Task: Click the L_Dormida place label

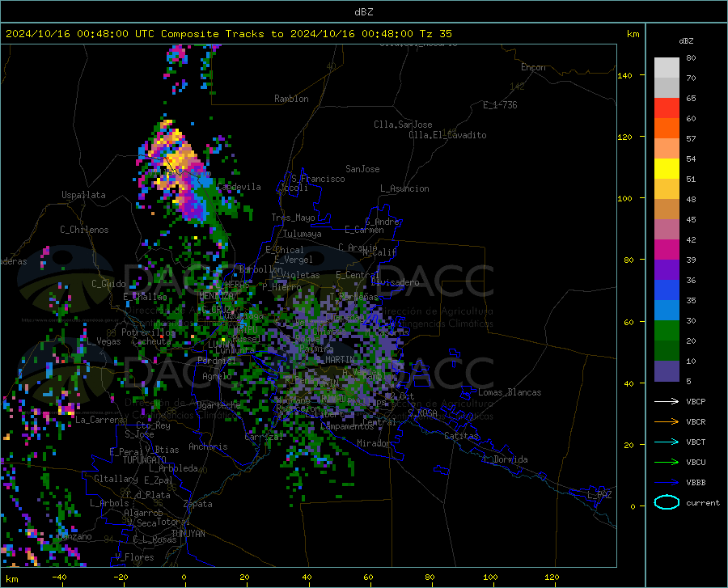Action: tap(506, 459)
